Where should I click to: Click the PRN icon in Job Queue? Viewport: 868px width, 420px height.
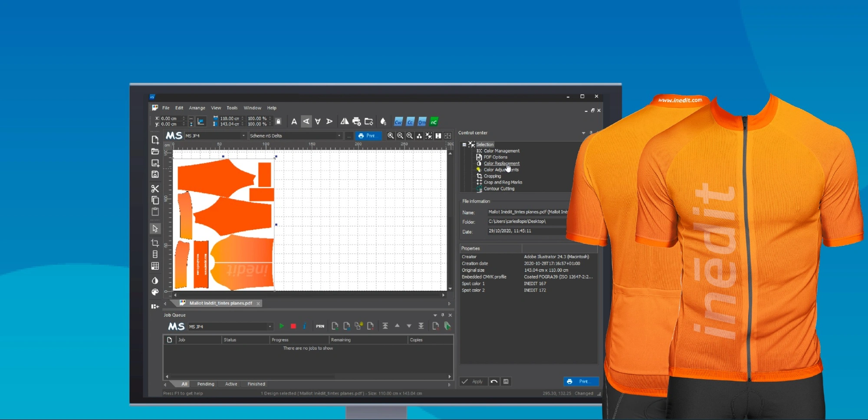tap(320, 326)
